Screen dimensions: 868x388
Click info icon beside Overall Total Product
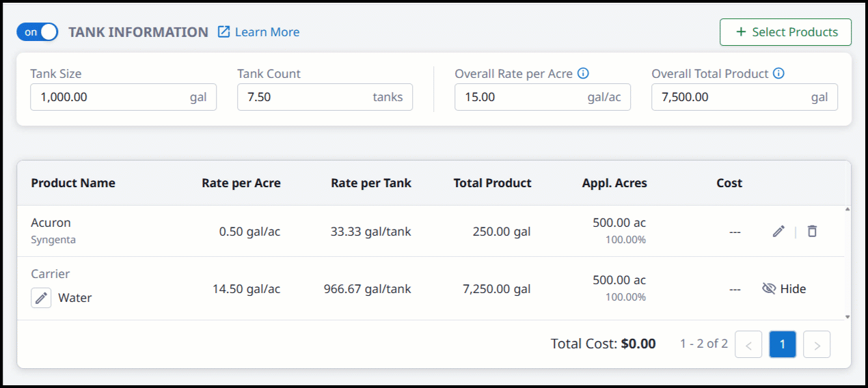click(778, 74)
